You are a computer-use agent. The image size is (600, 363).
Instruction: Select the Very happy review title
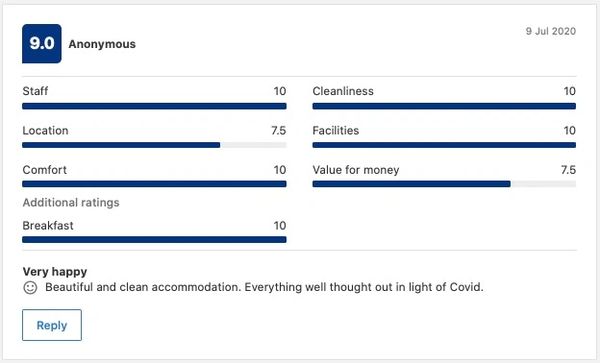pyautogui.click(x=55, y=272)
